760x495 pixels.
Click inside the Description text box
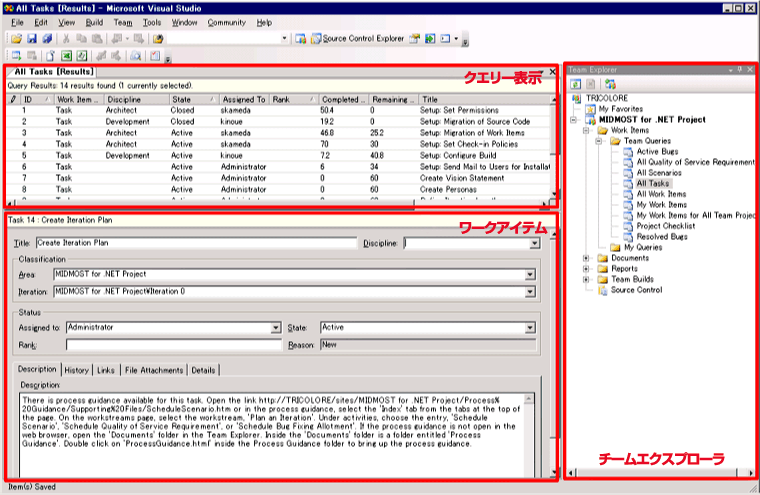pyautogui.click(x=273, y=434)
